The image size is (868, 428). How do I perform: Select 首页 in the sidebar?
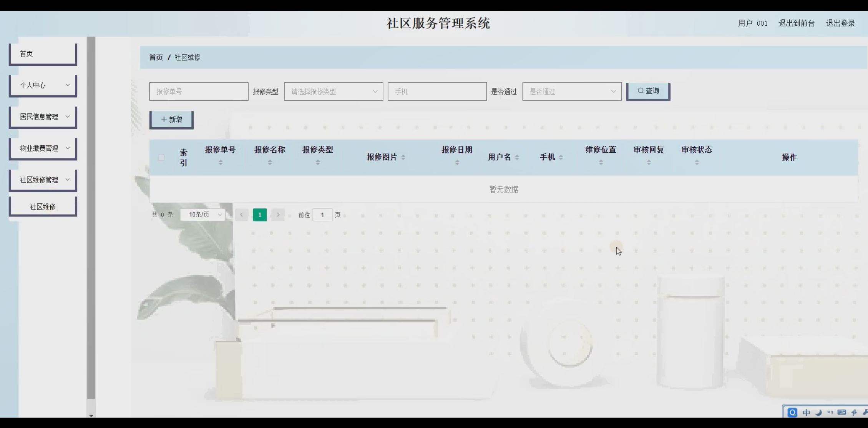pos(43,54)
